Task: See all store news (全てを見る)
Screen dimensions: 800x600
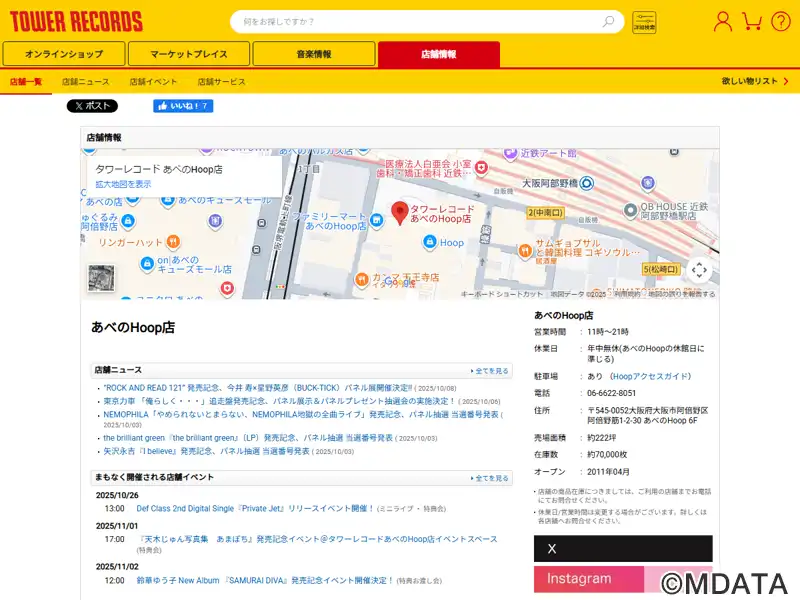Action: 490,371
